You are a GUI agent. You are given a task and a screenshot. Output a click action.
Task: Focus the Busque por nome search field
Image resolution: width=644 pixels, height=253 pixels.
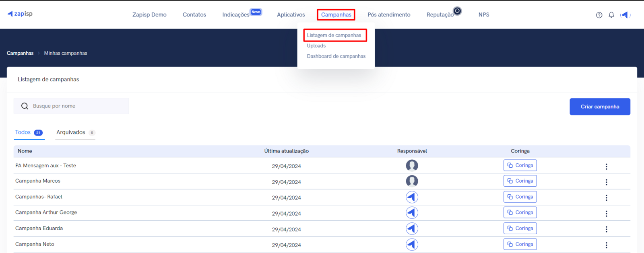click(x=78, y=106)
